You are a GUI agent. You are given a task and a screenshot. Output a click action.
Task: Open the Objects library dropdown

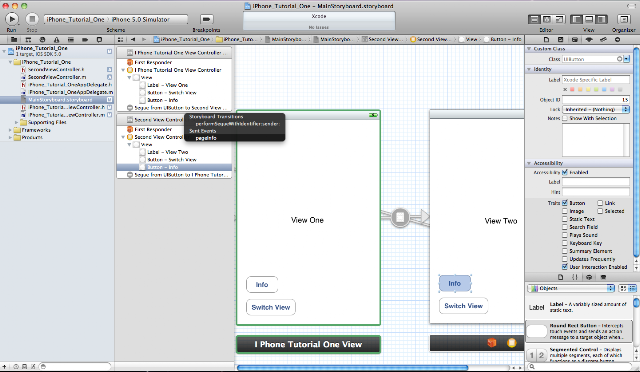pos(571,288)
